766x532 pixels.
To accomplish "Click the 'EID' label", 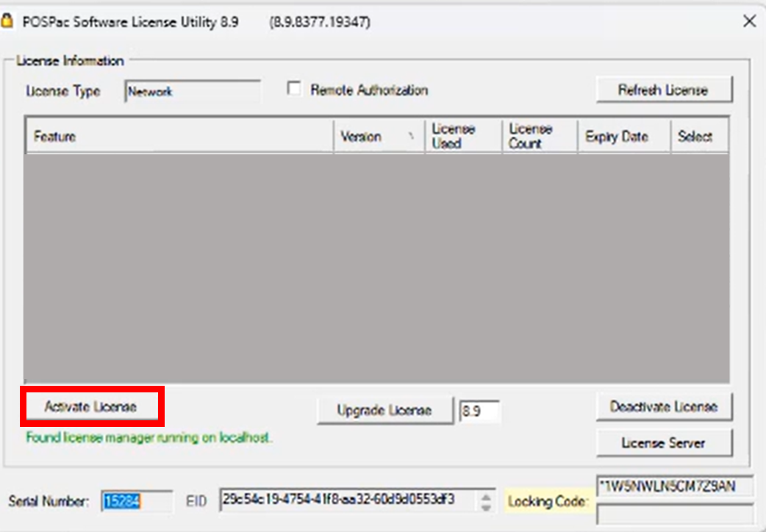I will [196, 501].
